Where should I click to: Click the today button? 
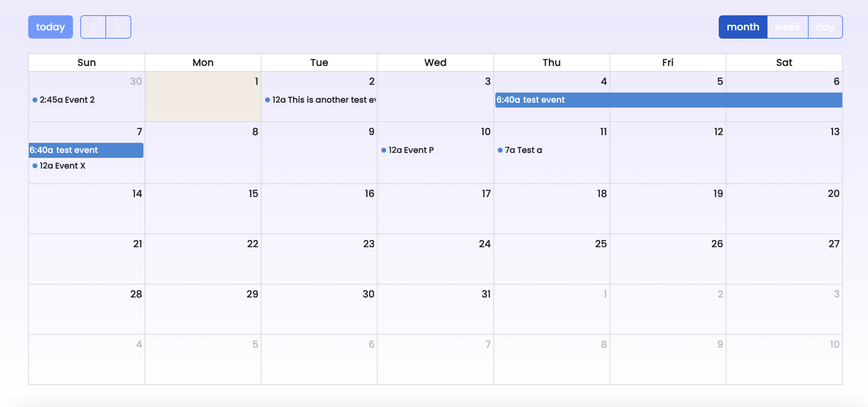[51, 27]
